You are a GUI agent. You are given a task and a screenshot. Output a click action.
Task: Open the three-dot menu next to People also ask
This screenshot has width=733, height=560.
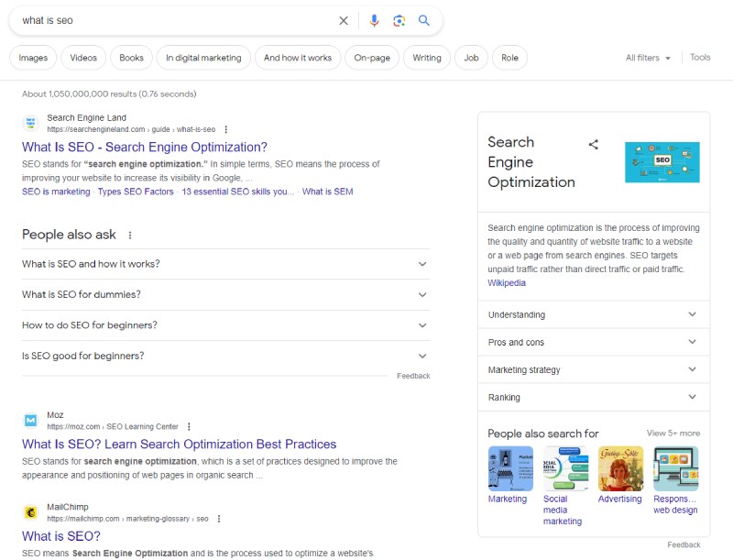click(x=130, y=236)
